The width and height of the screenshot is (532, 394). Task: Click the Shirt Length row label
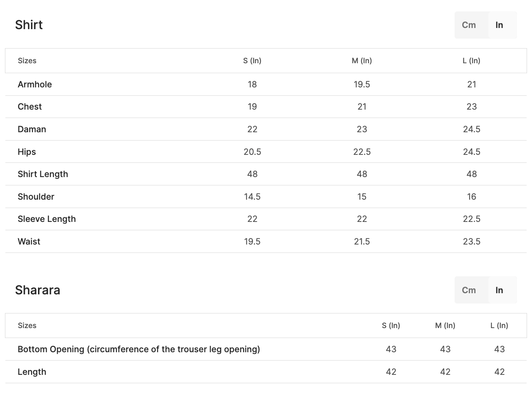(x=43, y=174)
